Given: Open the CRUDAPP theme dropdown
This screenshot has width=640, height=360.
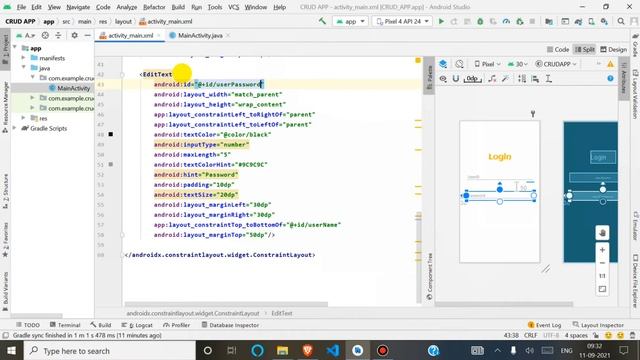Looking at the screenshot, I should (x=556, y=64).
